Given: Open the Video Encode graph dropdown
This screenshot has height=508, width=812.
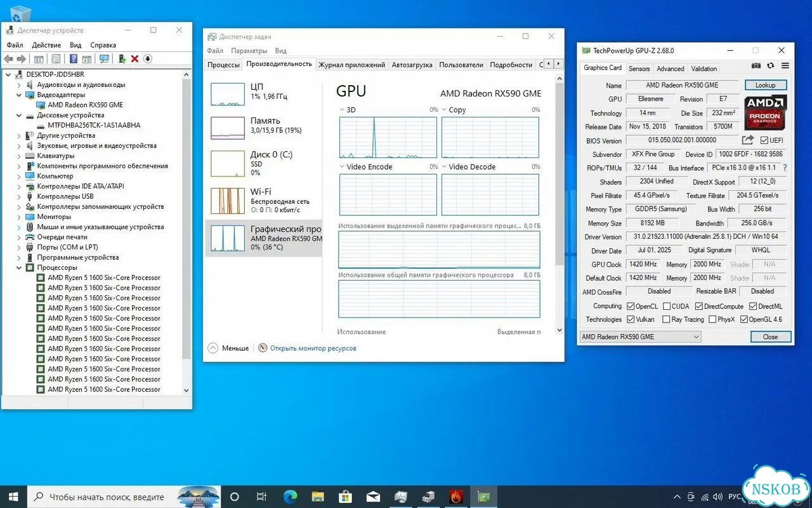Looking at the screenshot, I should point(343,167).
